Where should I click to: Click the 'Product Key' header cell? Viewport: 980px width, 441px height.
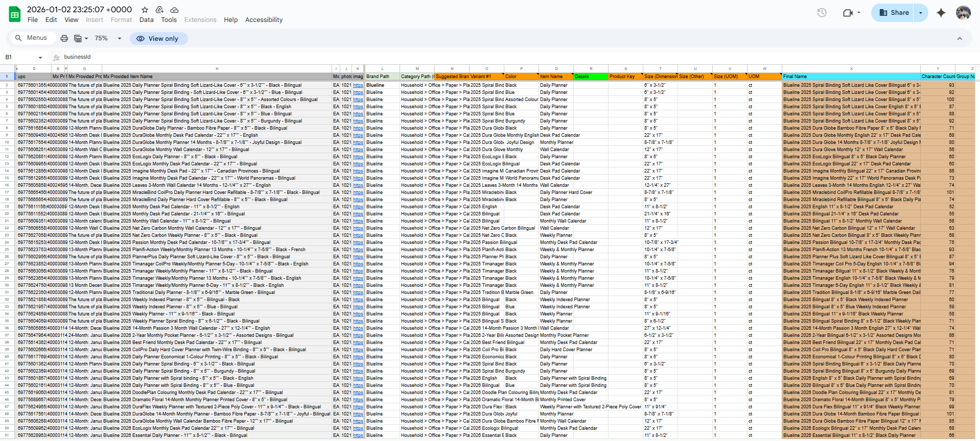(x=625, y=77)
